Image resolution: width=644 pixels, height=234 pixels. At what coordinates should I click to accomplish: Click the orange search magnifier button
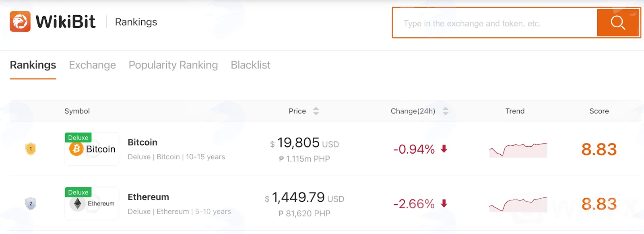[x=618, y=23]
